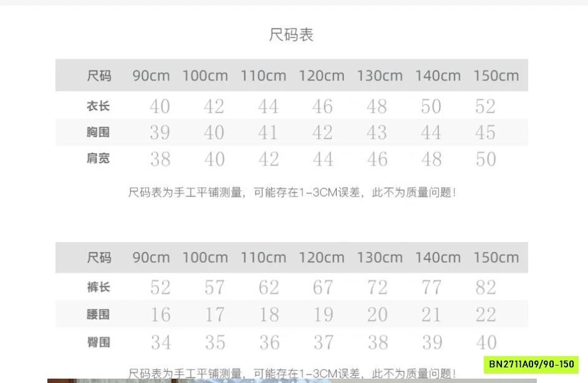Image resolution: width=588 pixels, height=383 pixels.
Task: Select the 裤长 value 82
Action: [x=485, y=288]
